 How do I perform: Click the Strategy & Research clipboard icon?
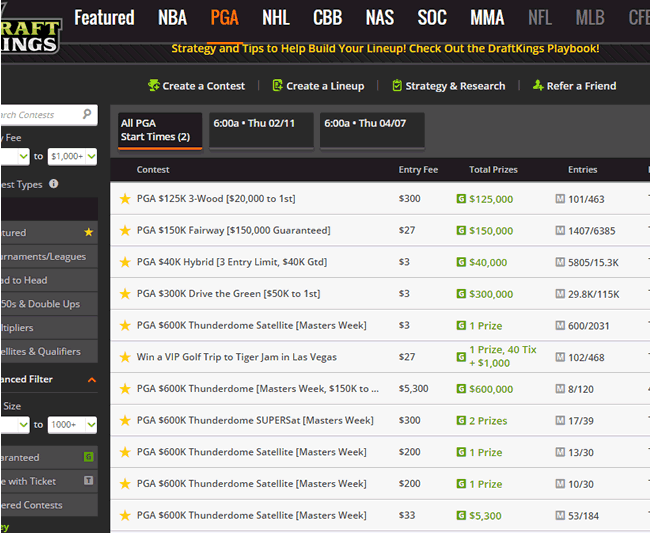[x=397, y=85]
